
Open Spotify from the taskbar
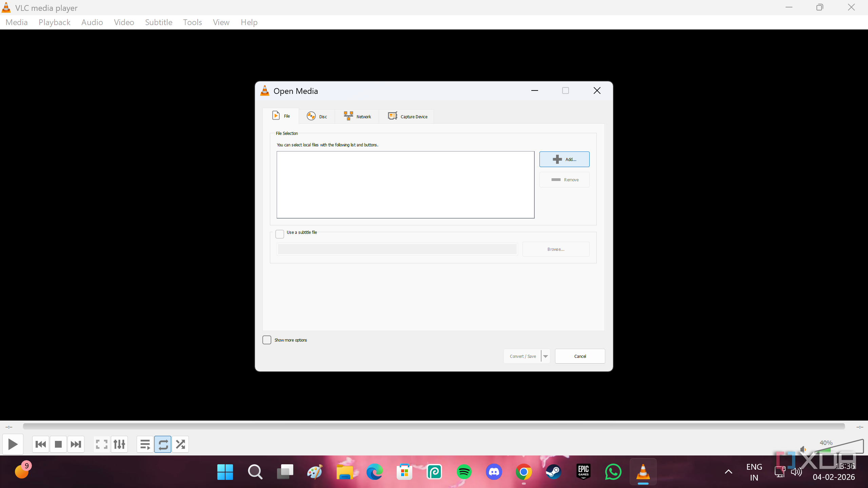464,472
